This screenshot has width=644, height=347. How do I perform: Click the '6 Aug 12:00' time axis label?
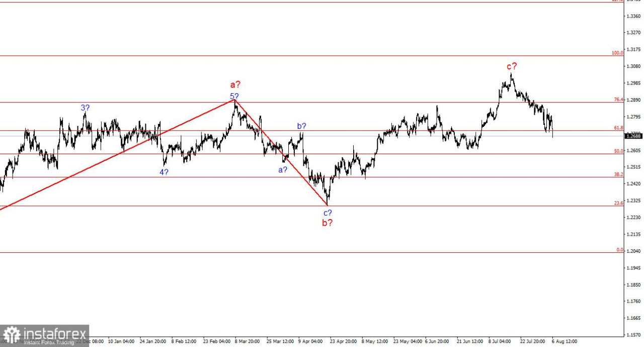tap(563, 341)
